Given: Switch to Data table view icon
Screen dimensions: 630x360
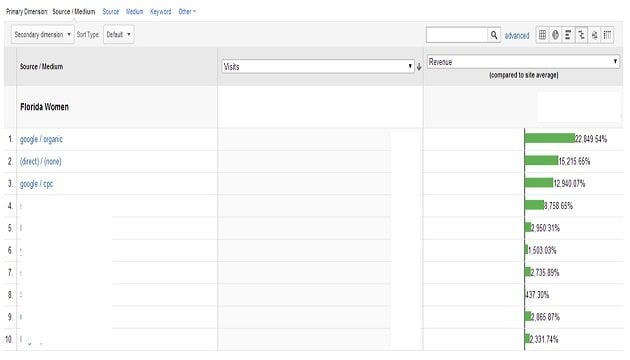Looking at the screenshot, I should (x=542, y=35).
